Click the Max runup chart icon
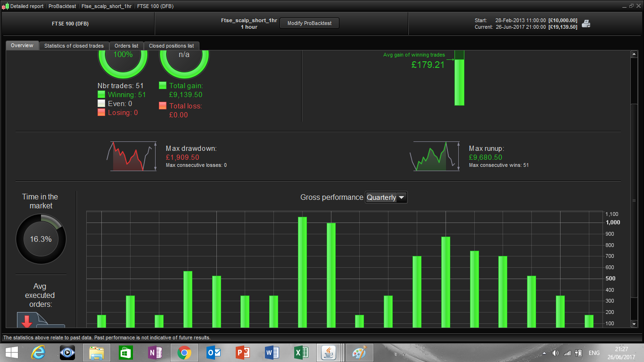This screenshot has height=362, width=644. tap(435, 156)
